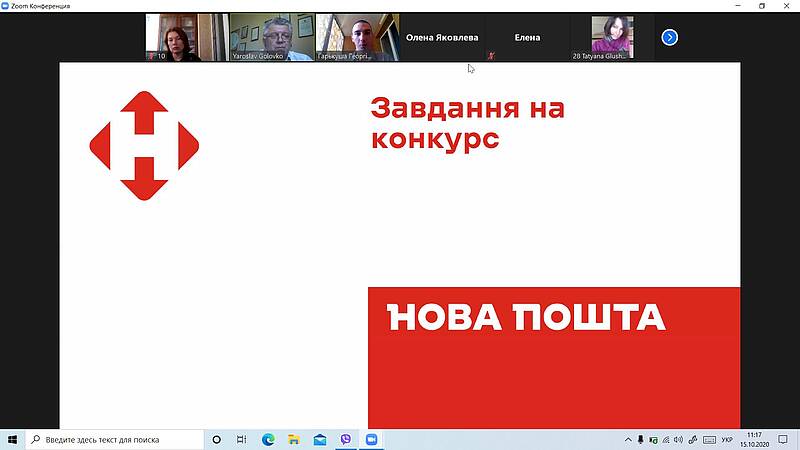
Task: Open Task View on the taskbar
Action: pyautogui.click(x=241, y=439)
